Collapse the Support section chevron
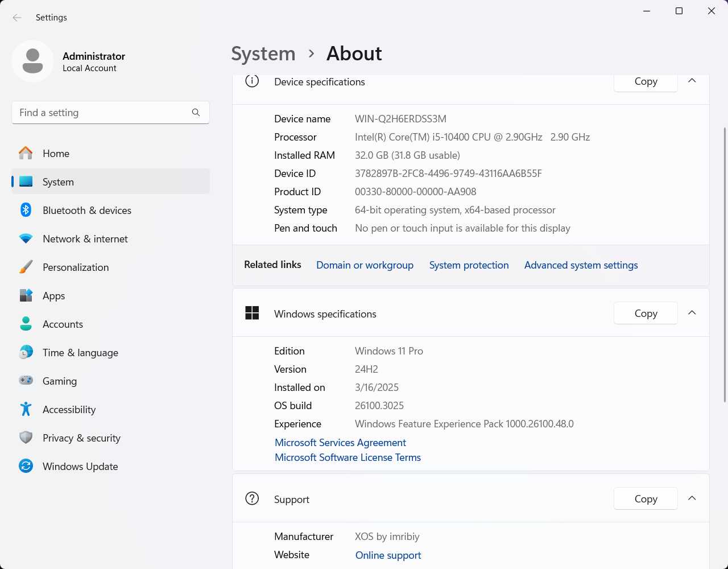This screenshot has width=728, height=569. [x=692, y=498]
